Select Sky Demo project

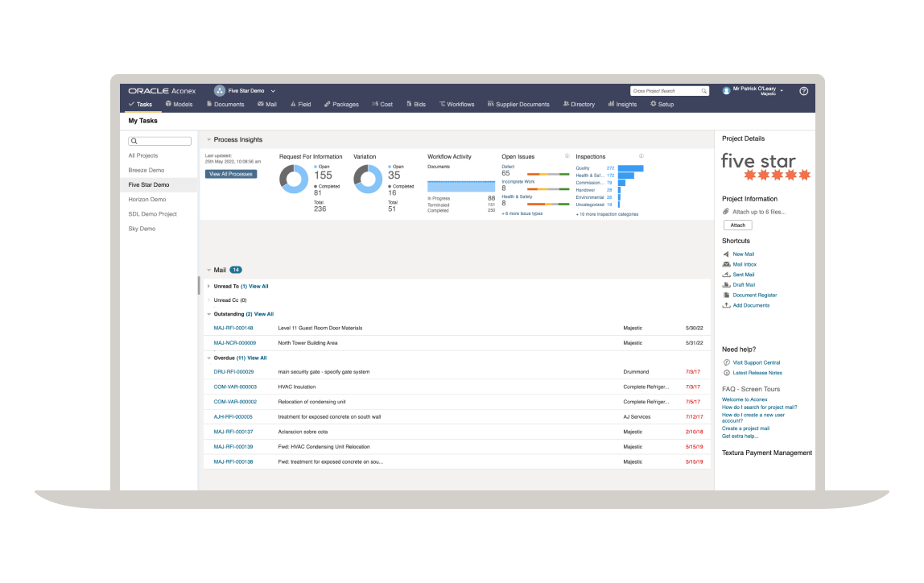tap(142, 229)
